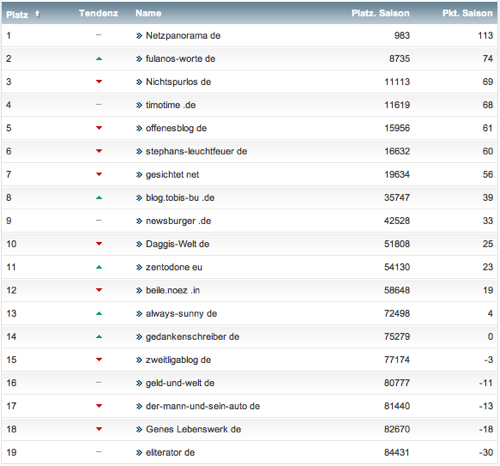Click red down arrow for stephans-leuchtfeuer

[x=99, y=151]
